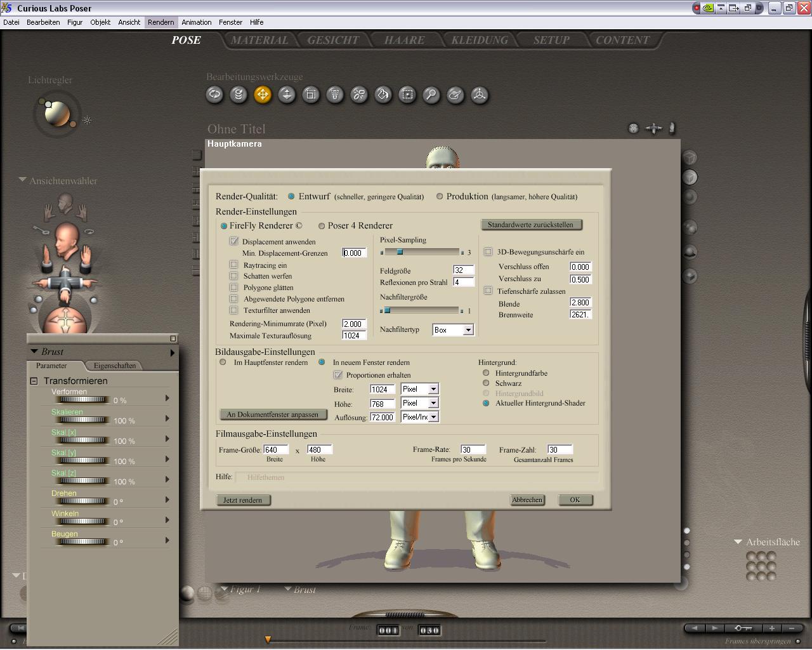
Task: Open the Verformen parameter arrow menu
Action: [x=167, y=398]
